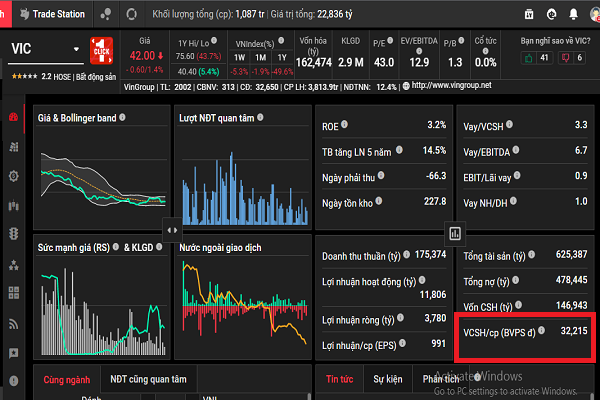Click info icon beside VCSH/cp (BVPS đ)
The image size is (600, 400).
(541, 330)
